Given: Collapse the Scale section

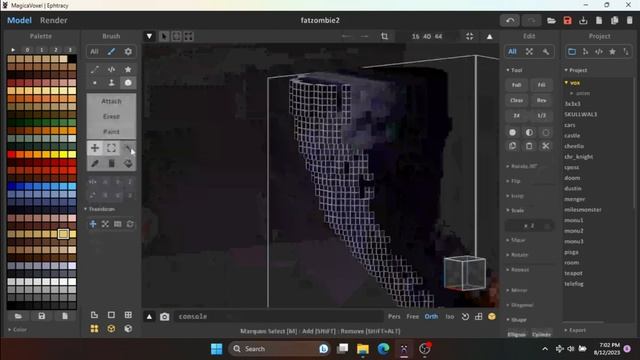Looking at the screenshot, I should point(515,211).
